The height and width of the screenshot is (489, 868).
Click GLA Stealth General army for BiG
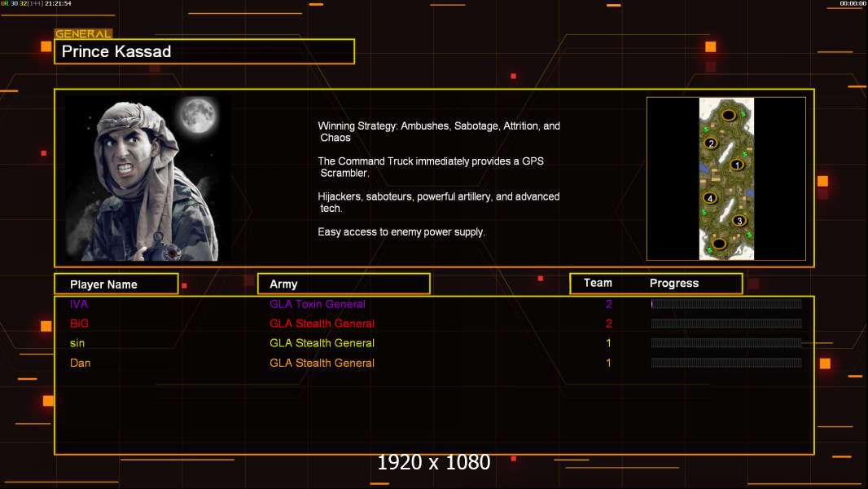pyautogui.click(x=322, y=324)
